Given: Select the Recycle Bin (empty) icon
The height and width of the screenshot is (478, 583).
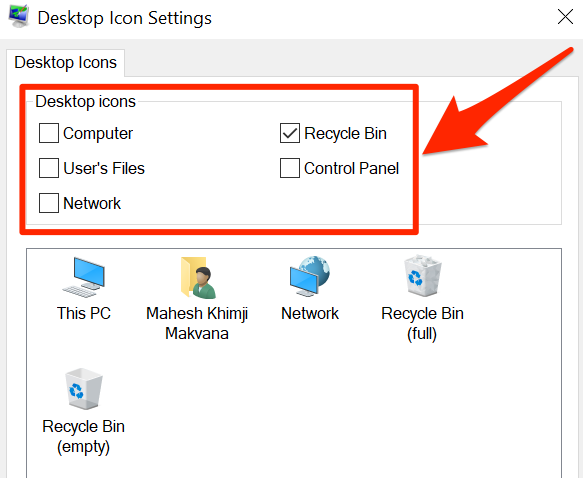Looking at the screenshot, I should (x=84, y=389).
